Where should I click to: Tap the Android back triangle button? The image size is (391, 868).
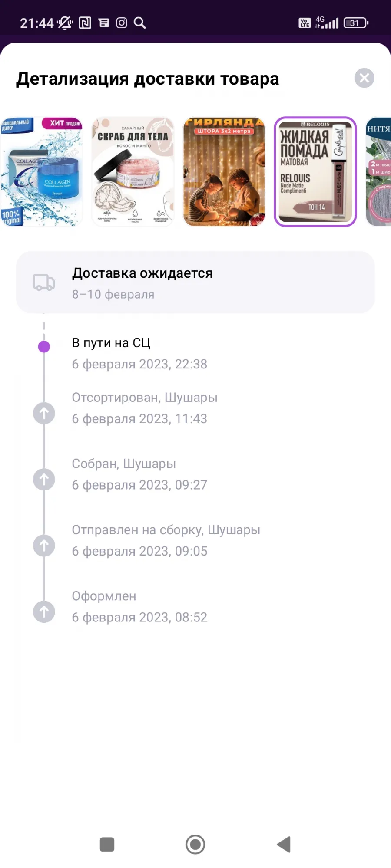click(284, 845)
